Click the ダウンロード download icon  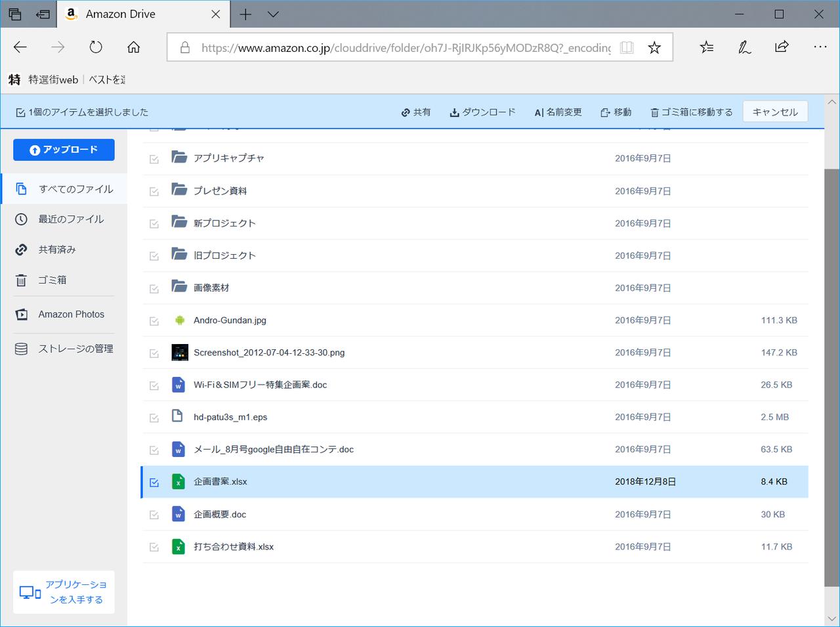(x=454, y=112)
